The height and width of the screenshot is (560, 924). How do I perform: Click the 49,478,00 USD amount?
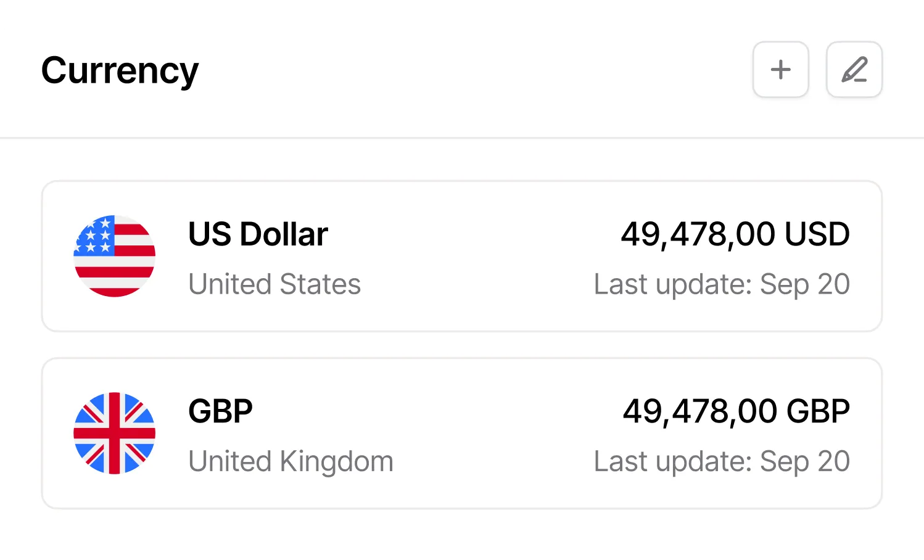click(x=735, y=234)
